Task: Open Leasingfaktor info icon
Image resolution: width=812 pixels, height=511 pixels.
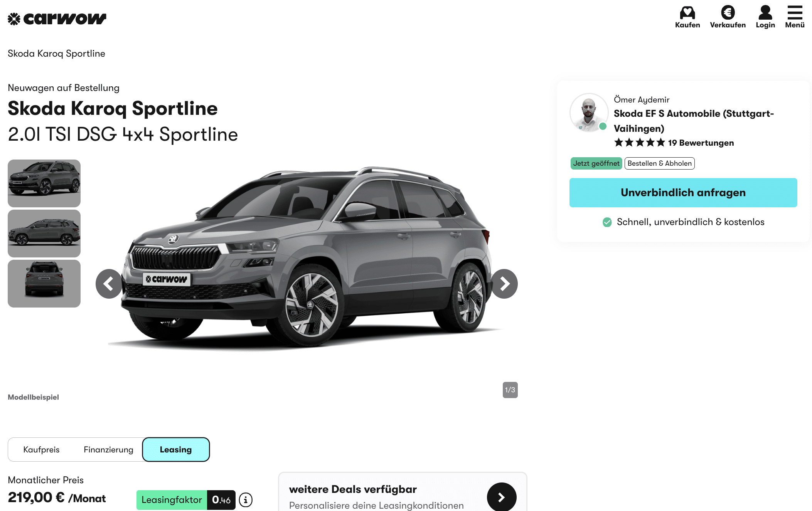Action: coord(246,500)
